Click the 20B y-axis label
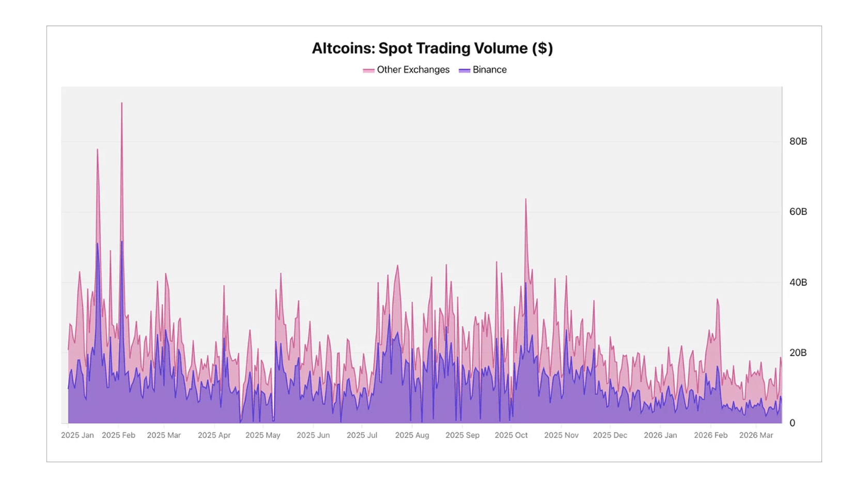868x488 pixels. tap(798, 353)
